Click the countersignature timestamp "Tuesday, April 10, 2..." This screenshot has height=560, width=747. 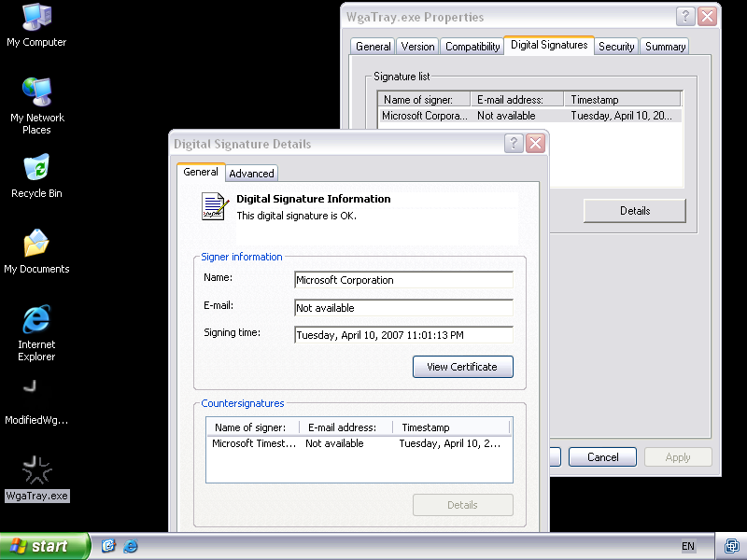[x=450, y=443]
